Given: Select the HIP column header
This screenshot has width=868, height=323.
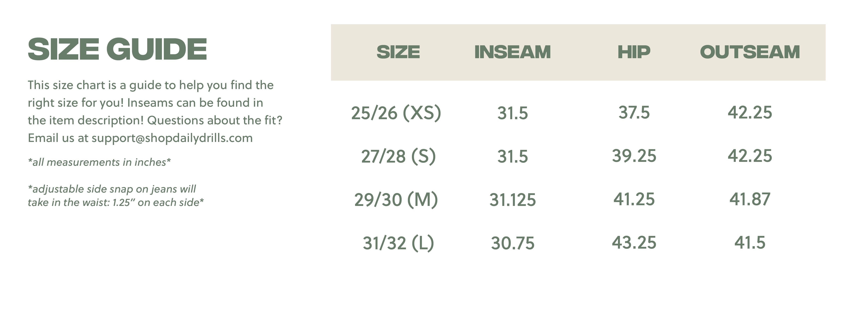Looking at the screenshot, I should point(634,52).
